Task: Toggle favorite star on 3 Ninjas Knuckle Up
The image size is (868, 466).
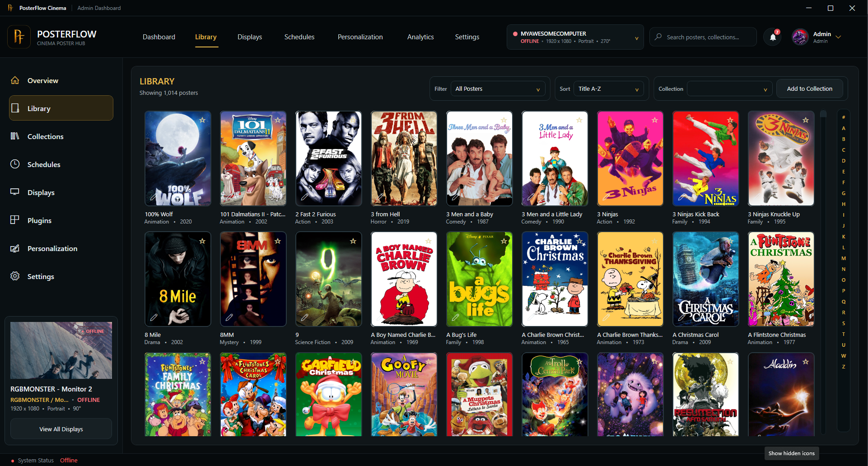Action: click(806, 120)
